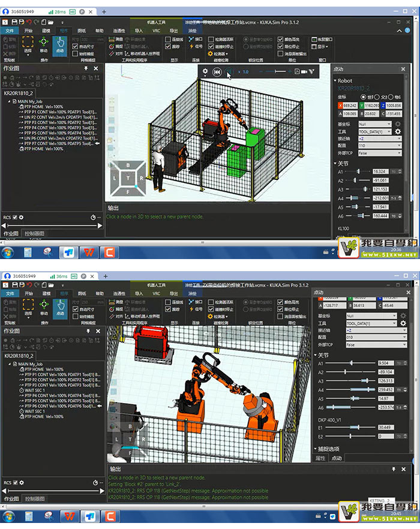Open 文件 menu in upper window
420x529 pixels.
coord(10,31)
